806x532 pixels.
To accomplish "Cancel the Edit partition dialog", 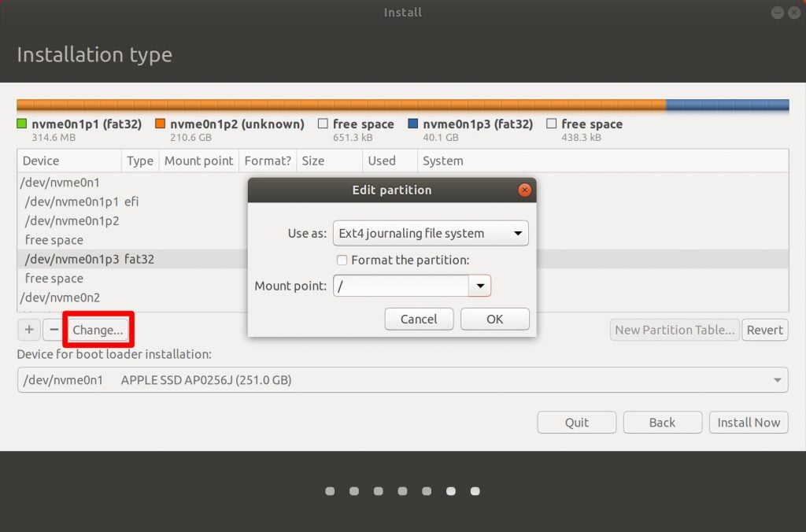I will [x=419, y=319].
